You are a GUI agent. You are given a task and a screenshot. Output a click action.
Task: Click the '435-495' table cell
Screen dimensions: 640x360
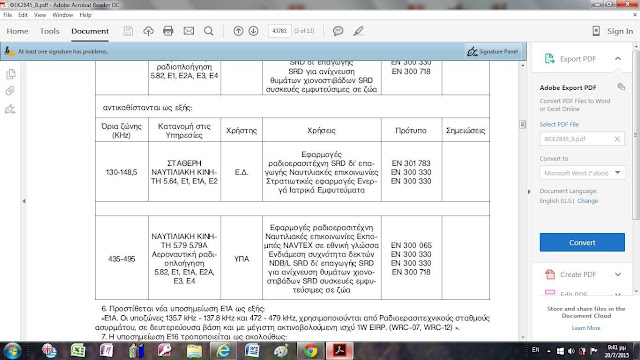tap(122, 259)
